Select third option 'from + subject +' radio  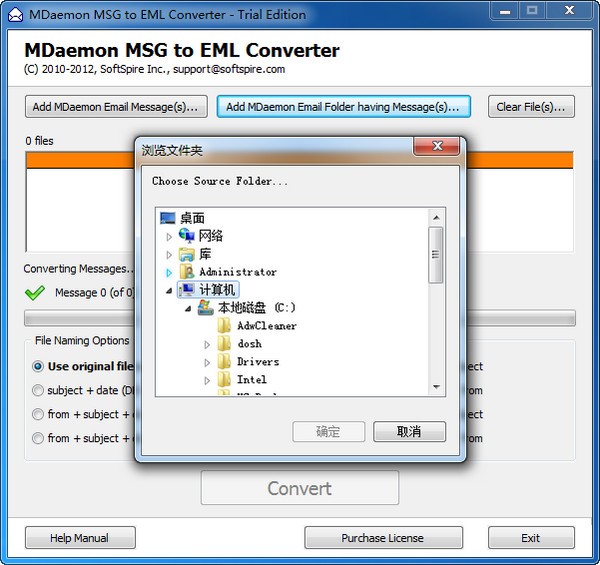coord(38,414)
